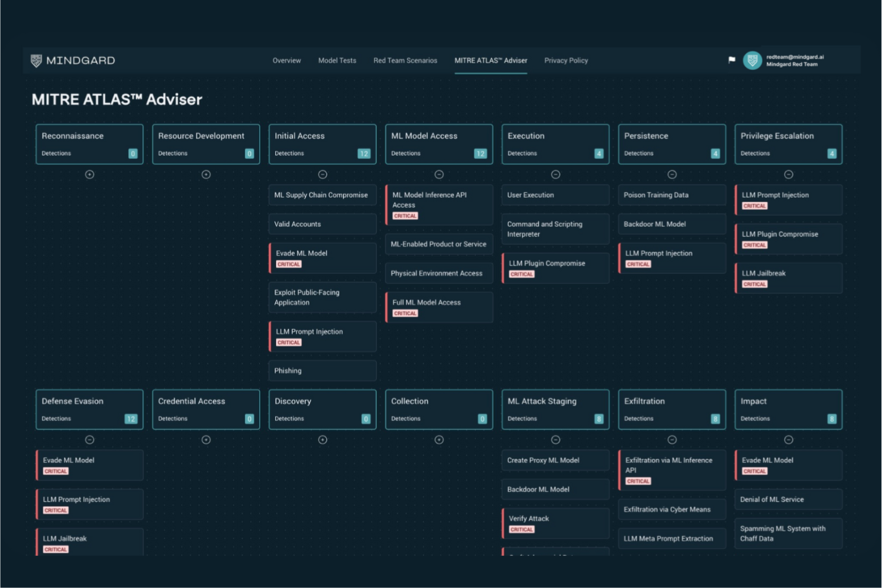882x588 pixels.
Task: Open the Red Team Scenarios tab
Action: click(405, 61)
